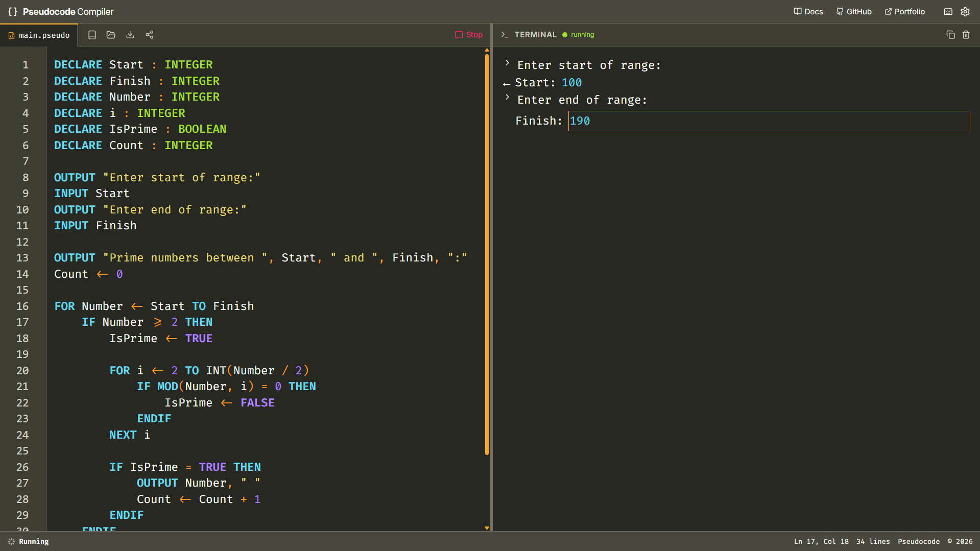The image size is (980, 551).
Task: Click the scroll down arrow of editor
Action: [x=487, y=528]
